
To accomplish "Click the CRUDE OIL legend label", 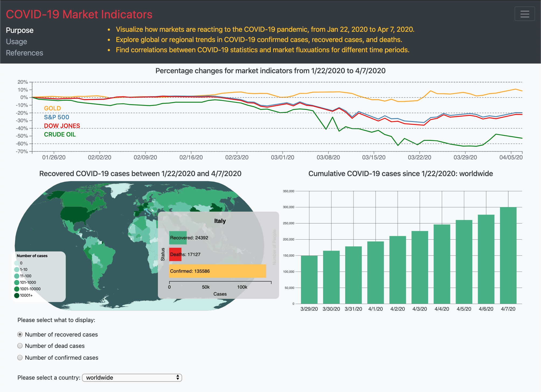I will click(x=60, y=134).
